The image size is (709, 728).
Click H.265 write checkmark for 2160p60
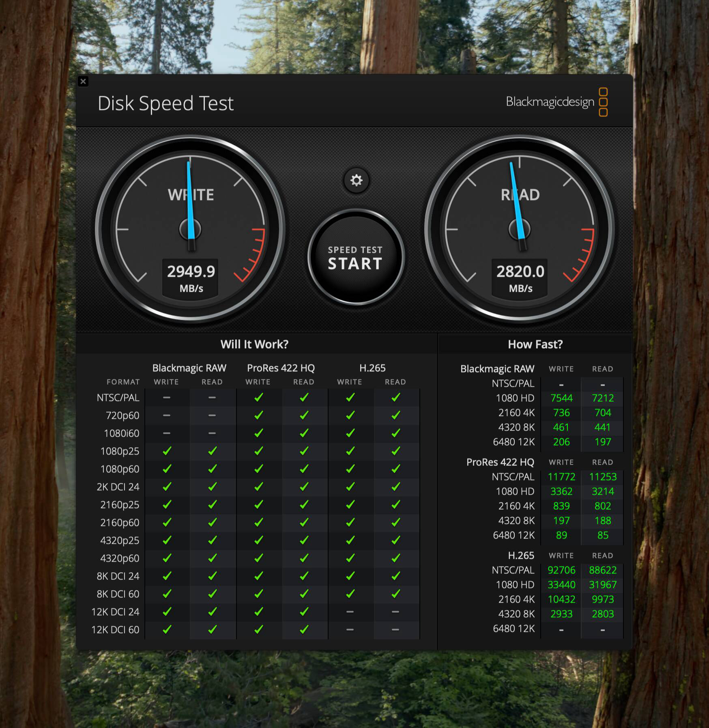pyautogui.click(x=350, y=522)
